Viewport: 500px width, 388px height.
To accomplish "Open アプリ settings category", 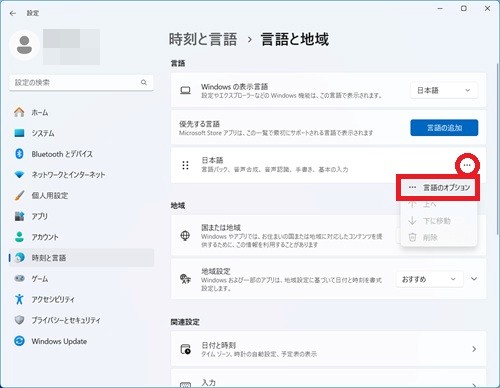I will 81,216.
